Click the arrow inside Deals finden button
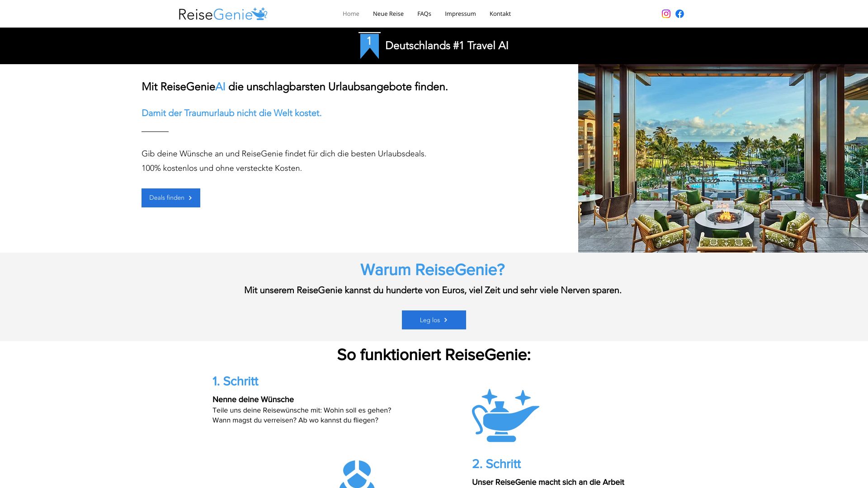The width and height of the screenshot is (868, 488). (190, 197)
